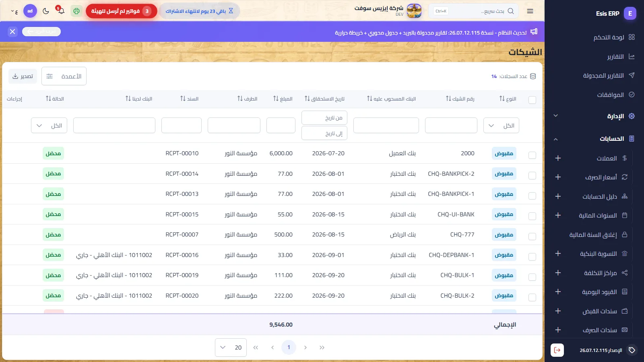
Task: Click the red logout icon
Action: coord(557,350)
